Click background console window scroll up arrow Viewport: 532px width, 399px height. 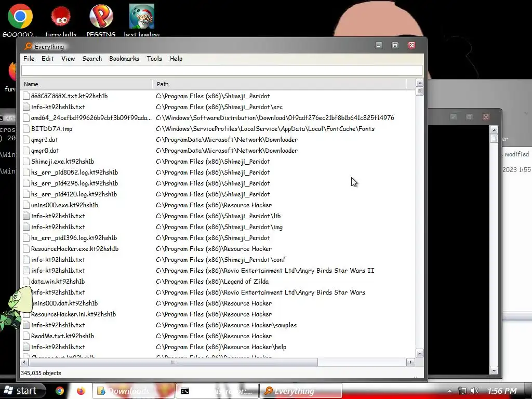tap(494, 130)
